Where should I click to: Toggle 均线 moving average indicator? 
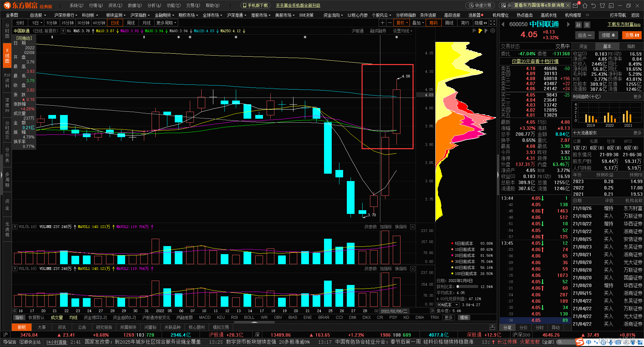(73, 317)
